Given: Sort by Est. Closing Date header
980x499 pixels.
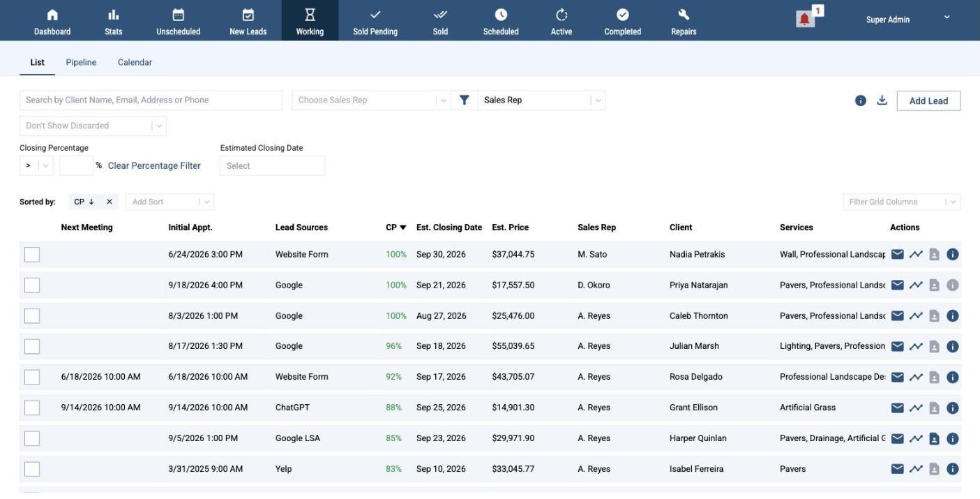Looking at the screenshot, I should click(x=449, y=228).
